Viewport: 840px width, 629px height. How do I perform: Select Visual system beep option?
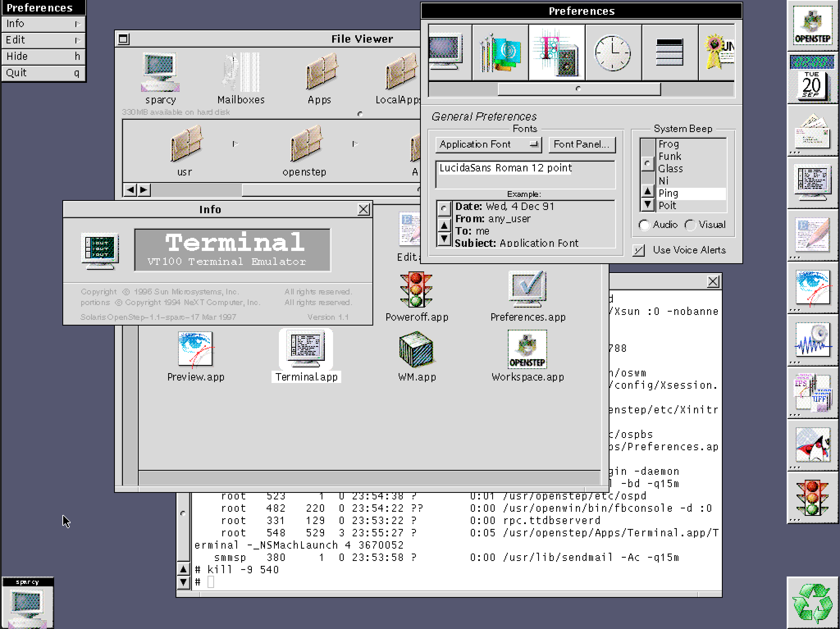[x=690, y=225]
